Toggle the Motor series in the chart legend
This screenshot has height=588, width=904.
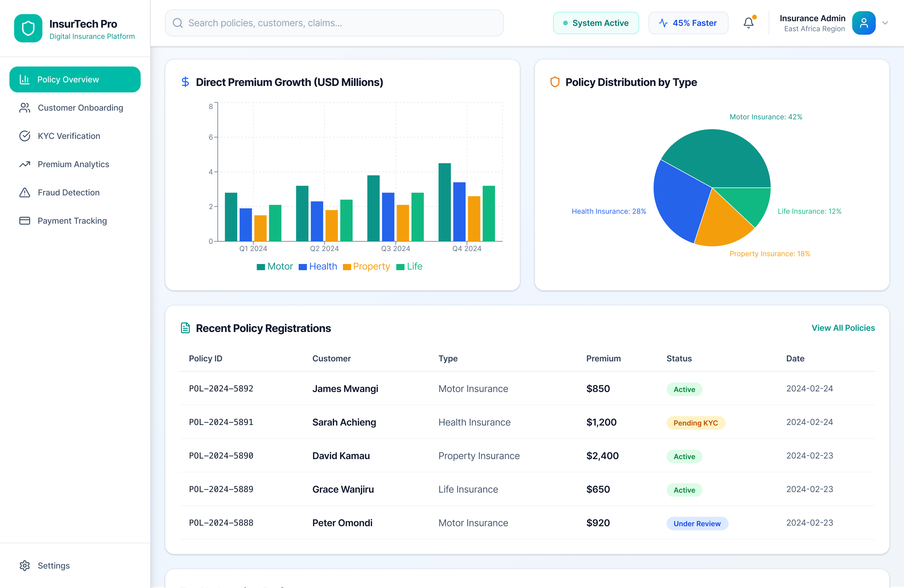click(275, 266)
